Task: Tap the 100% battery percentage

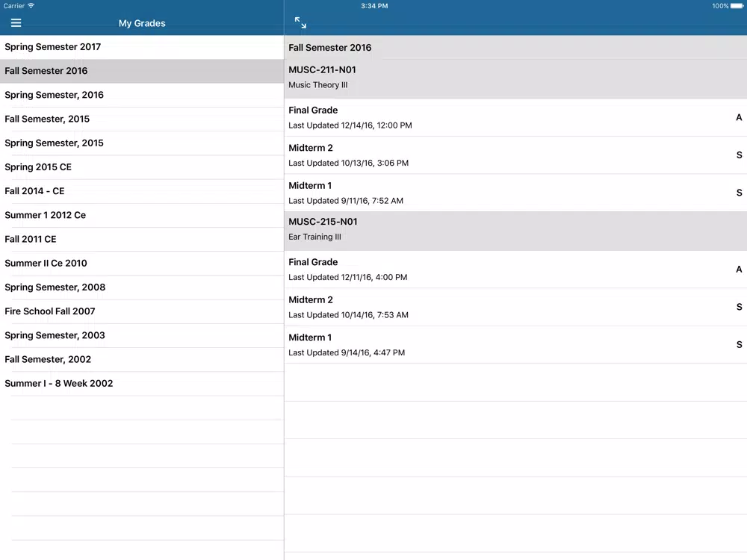Action: (720, 6)
